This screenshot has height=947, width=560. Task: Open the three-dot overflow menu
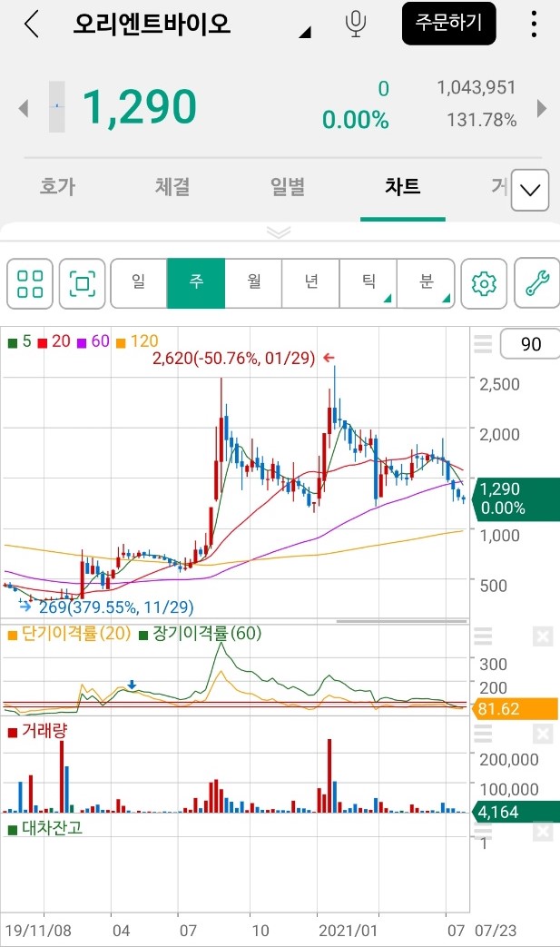tap(534, 24)
